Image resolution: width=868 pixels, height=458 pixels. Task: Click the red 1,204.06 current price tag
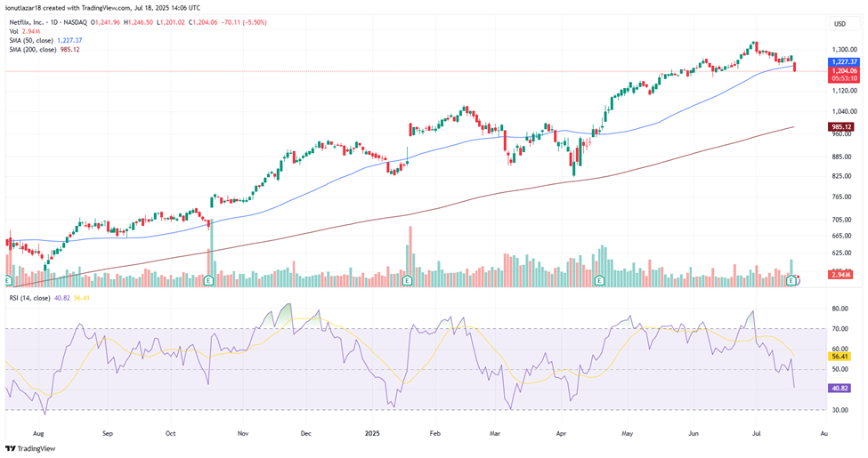[x=841, y=70]
